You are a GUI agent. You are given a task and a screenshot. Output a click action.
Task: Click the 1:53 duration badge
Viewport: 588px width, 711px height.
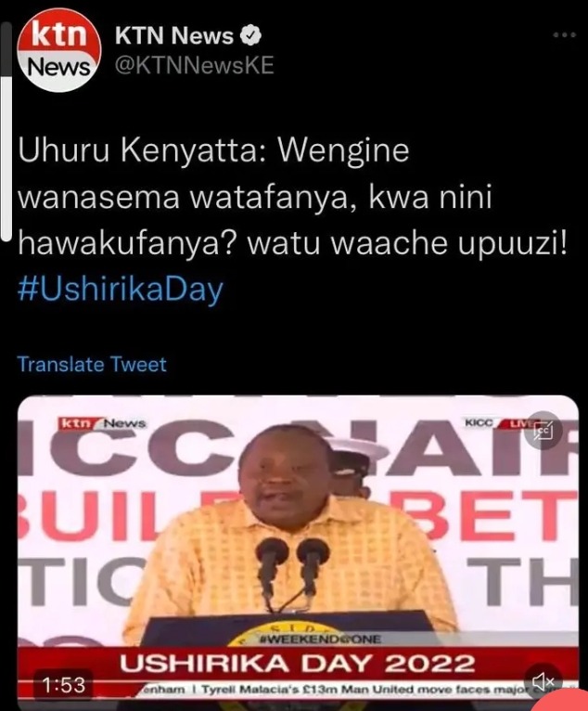[63, 685]
